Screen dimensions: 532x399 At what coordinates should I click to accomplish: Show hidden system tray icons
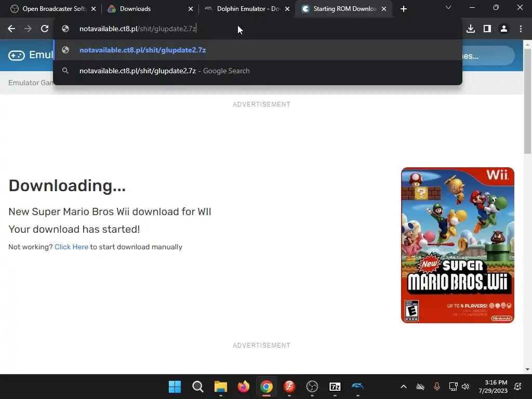pos(403,387)
